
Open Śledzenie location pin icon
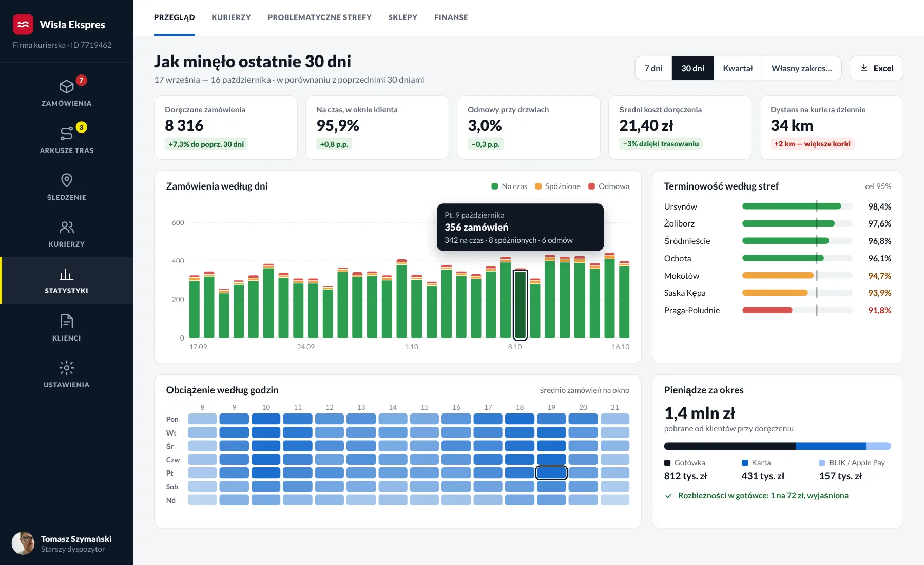(x=67, y=180)
